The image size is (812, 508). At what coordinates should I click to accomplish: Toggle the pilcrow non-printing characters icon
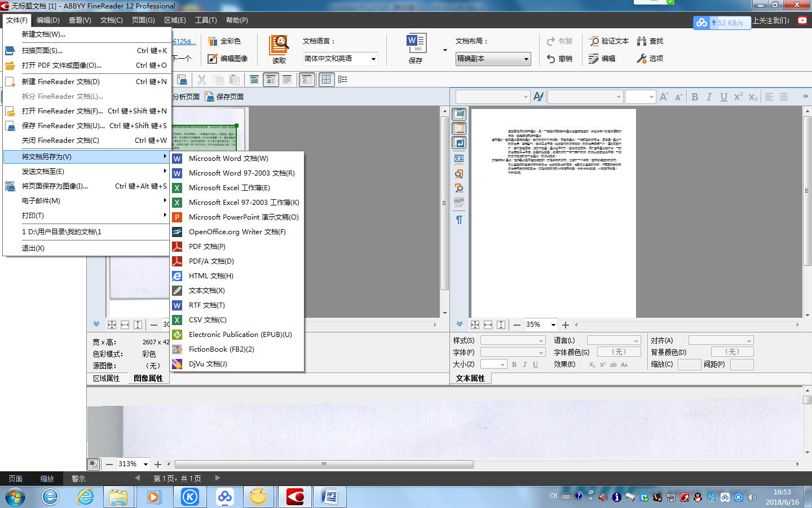coord(459,220)
